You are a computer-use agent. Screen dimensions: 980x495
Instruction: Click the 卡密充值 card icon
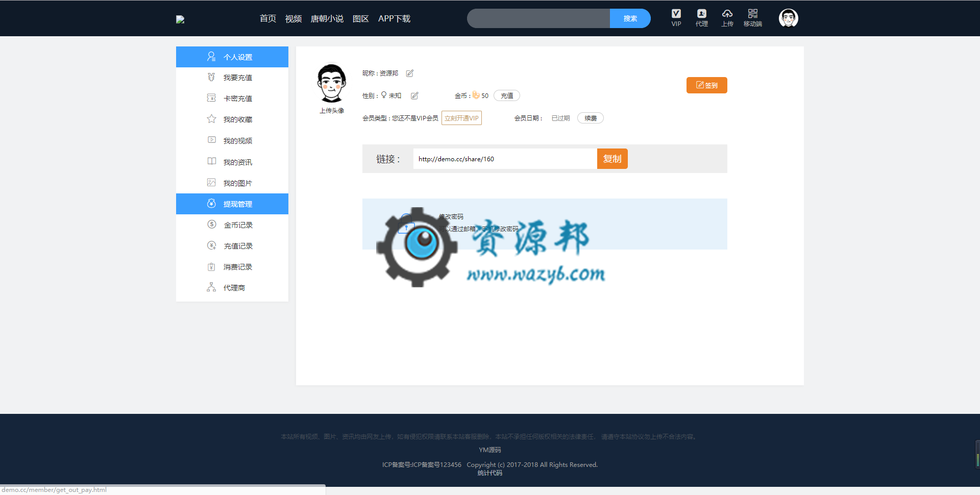[x=211, y=97]
